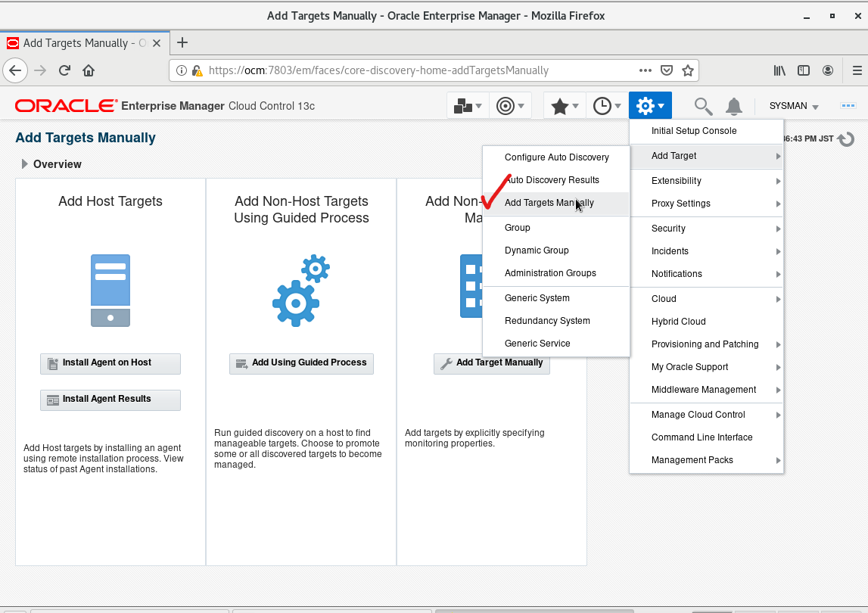Open the Enterprise menu icon
The height and width of the screenshot is (613, 868).
pyautogui.click(x=468, y=106)
